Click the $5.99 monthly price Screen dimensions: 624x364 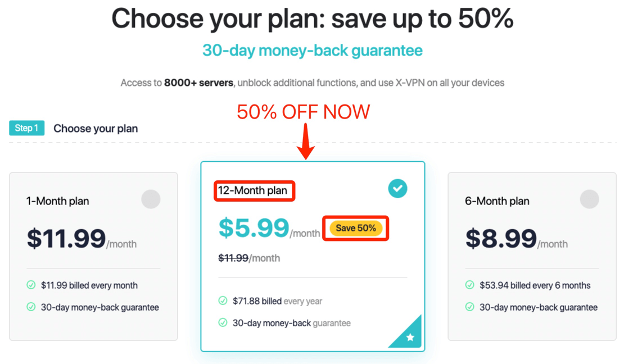[x=254, y=228]
